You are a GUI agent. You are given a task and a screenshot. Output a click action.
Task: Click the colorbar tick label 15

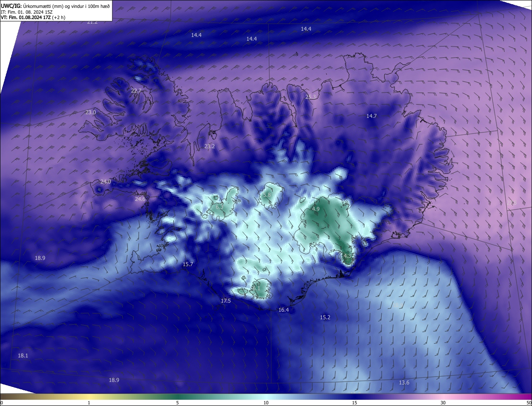click(355, 403)
